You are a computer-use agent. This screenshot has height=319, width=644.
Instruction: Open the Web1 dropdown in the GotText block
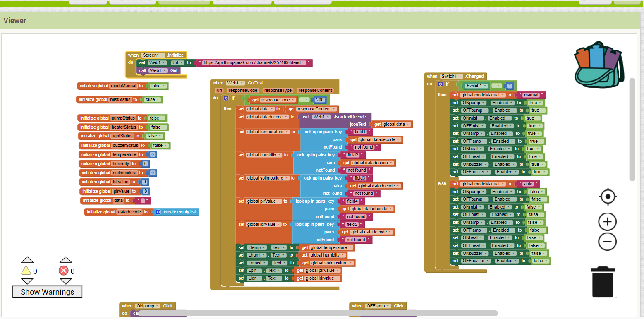point(235,82)
